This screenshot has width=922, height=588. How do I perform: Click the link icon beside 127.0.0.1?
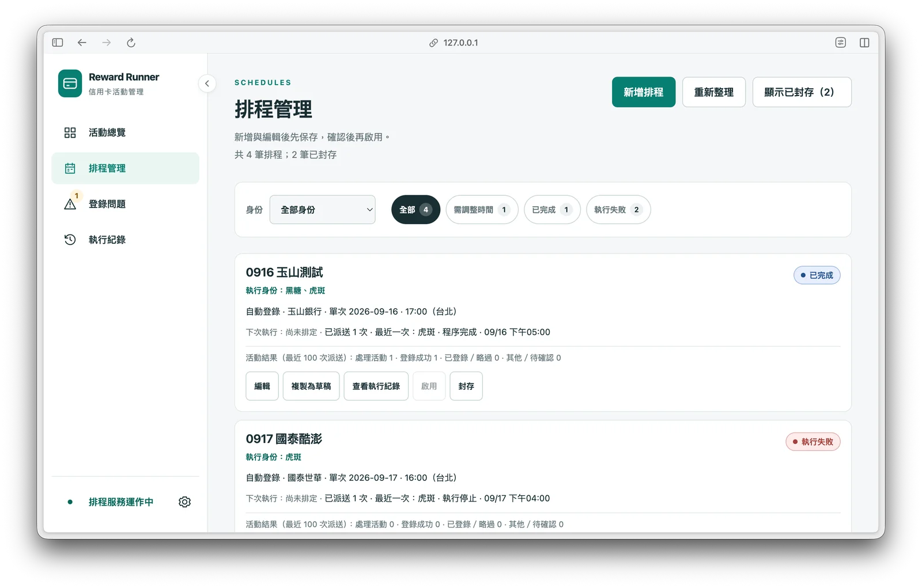(433, 43)
